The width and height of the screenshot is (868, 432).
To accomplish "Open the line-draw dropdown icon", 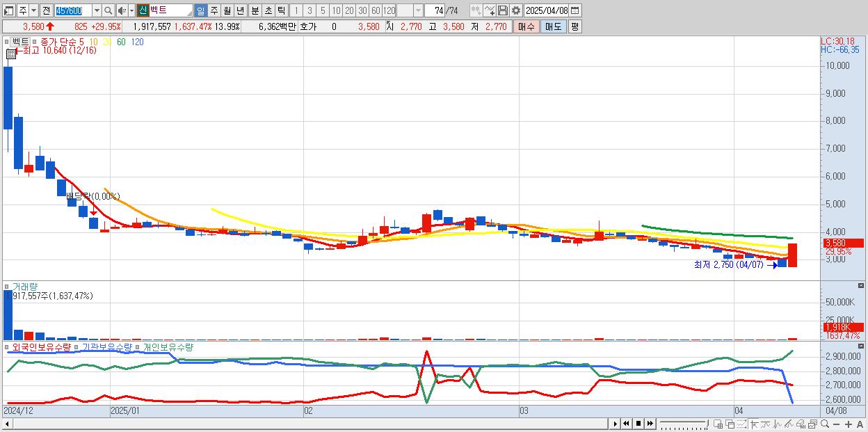I will click(490, 10).
